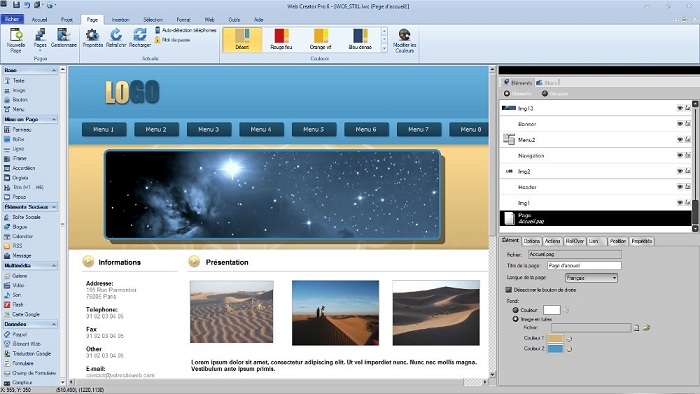Select the Texte element tool
700x394 pixels.
tap(15, 81)
